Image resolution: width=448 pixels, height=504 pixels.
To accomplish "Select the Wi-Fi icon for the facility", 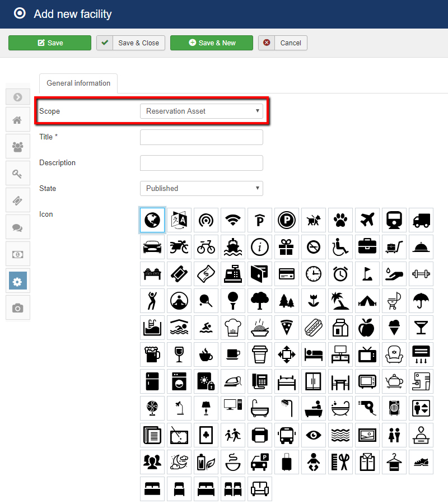I will tap(233, 220).
